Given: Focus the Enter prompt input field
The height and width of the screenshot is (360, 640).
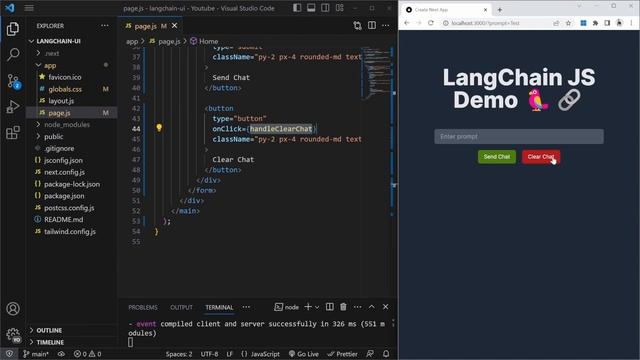Looking at the screenshot, I should coord(519,136).
